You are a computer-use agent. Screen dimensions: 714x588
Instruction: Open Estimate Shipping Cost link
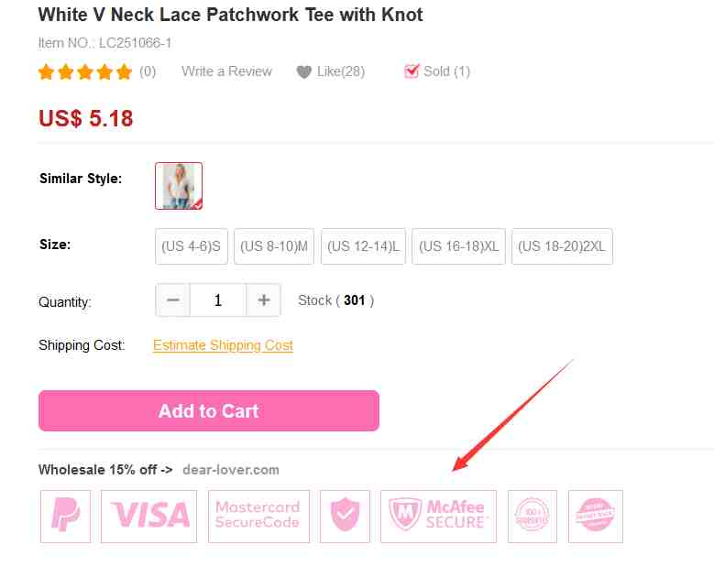(x=223, y=345)
